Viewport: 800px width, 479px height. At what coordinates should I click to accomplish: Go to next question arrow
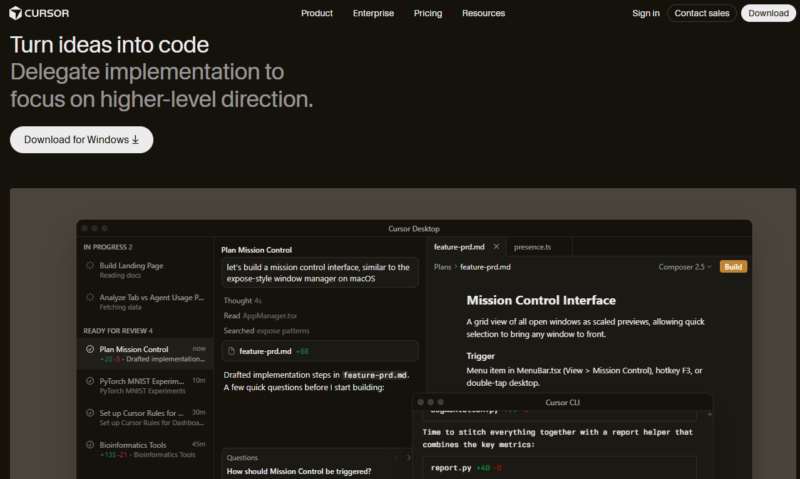[409, 458]
